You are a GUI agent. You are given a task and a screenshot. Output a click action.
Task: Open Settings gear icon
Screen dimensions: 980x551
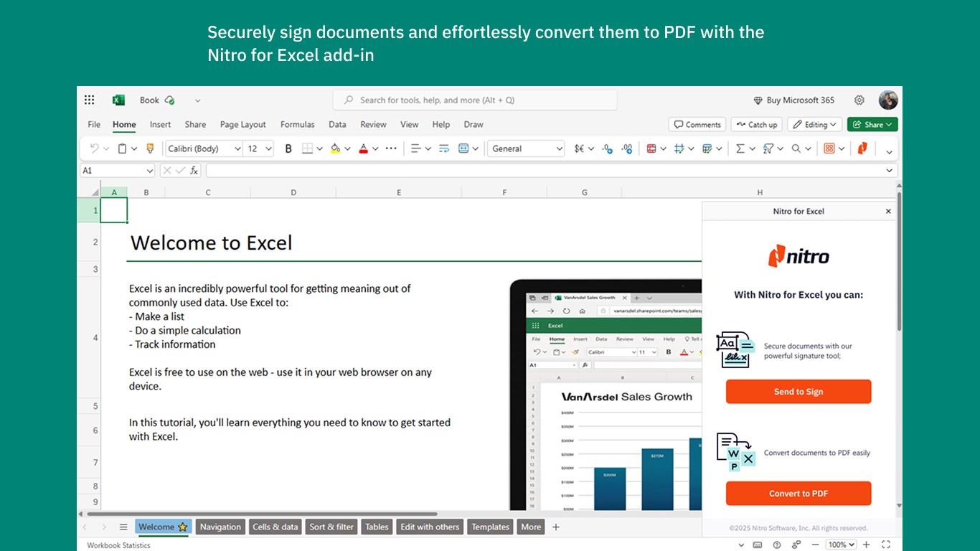coord(859,100)
